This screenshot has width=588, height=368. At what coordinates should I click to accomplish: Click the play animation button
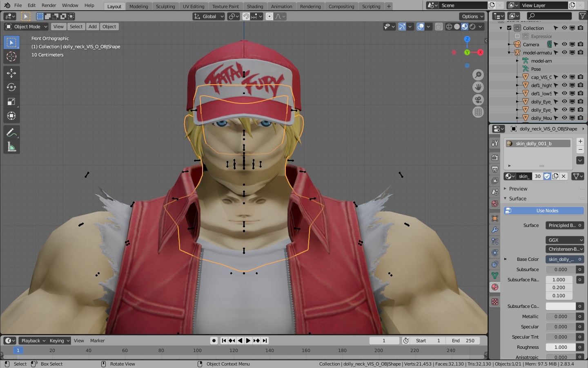click(x=248, y=341)
